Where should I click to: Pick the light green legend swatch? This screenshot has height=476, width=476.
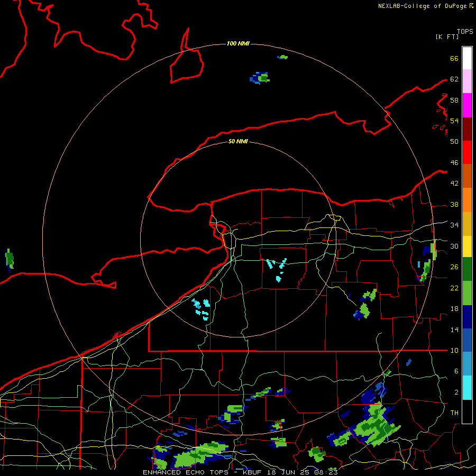tap(467, 293)
